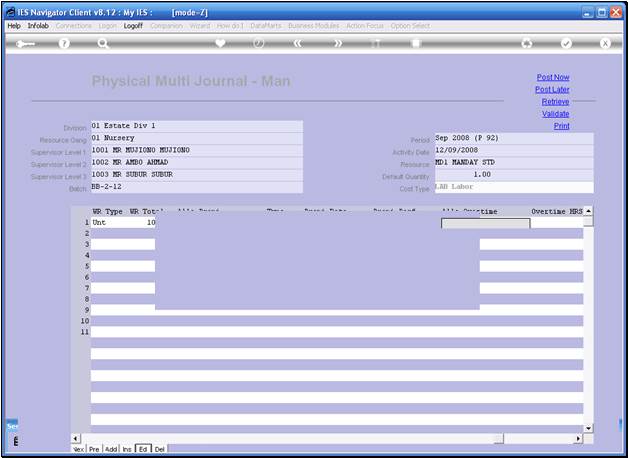The width and height of the screenshot is (628, 458).
Task: Click the Nex button below the grid
Action: pos(78,449)
